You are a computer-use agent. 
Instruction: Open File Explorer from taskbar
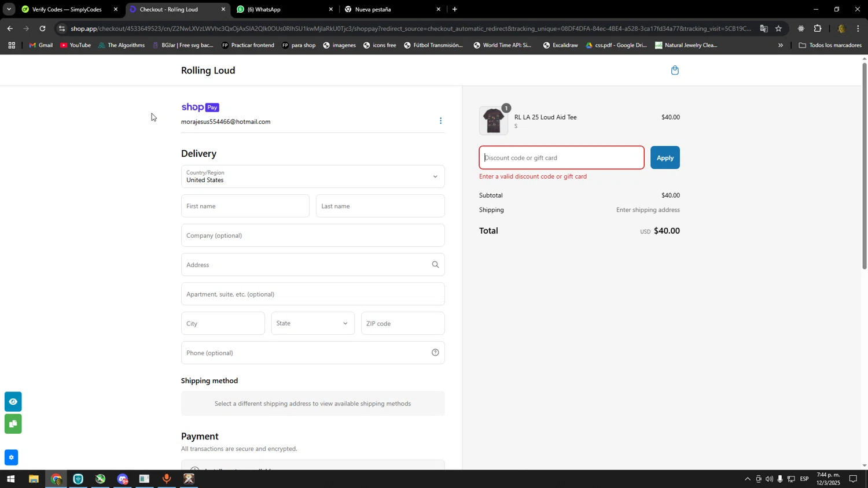[x=34, y=479]
